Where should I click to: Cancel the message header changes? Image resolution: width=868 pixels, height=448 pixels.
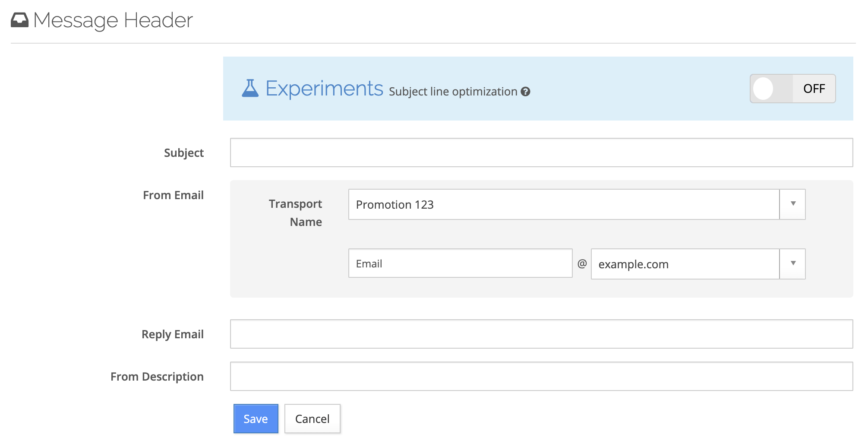point(312,419)
